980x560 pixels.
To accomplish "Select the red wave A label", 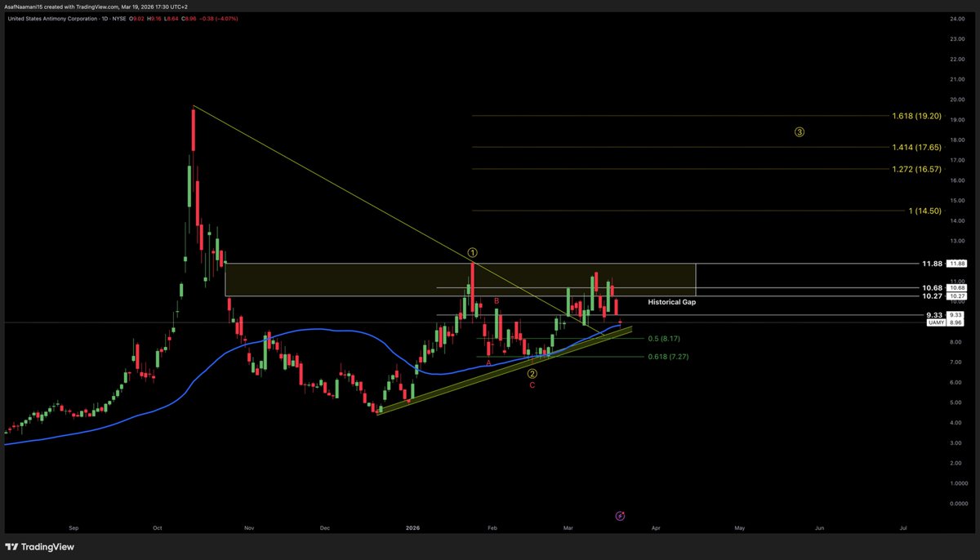I will click(x=488, y=362).
